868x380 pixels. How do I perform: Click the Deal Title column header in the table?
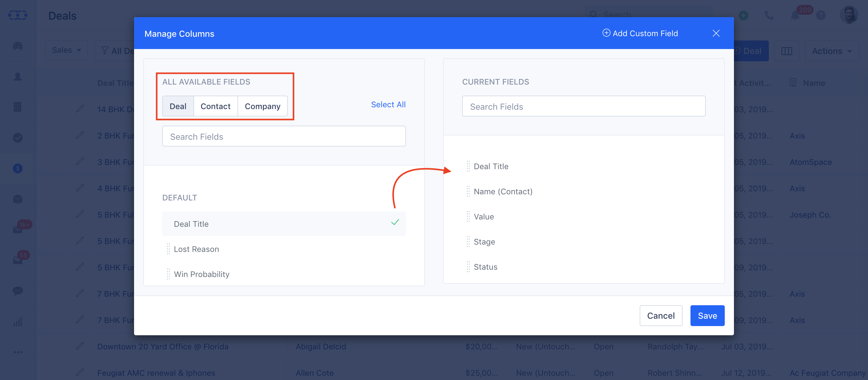116,83
